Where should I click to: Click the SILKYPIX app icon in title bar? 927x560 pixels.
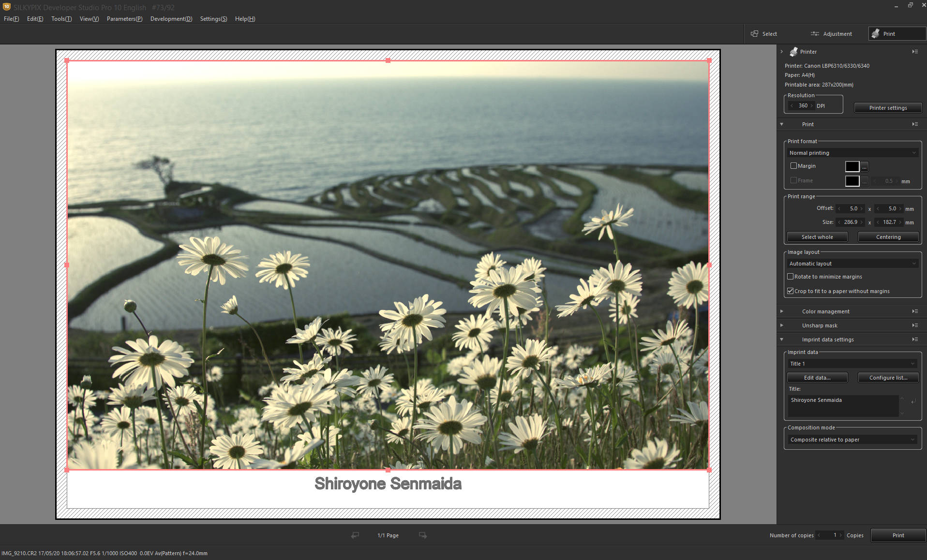[7, 7]
